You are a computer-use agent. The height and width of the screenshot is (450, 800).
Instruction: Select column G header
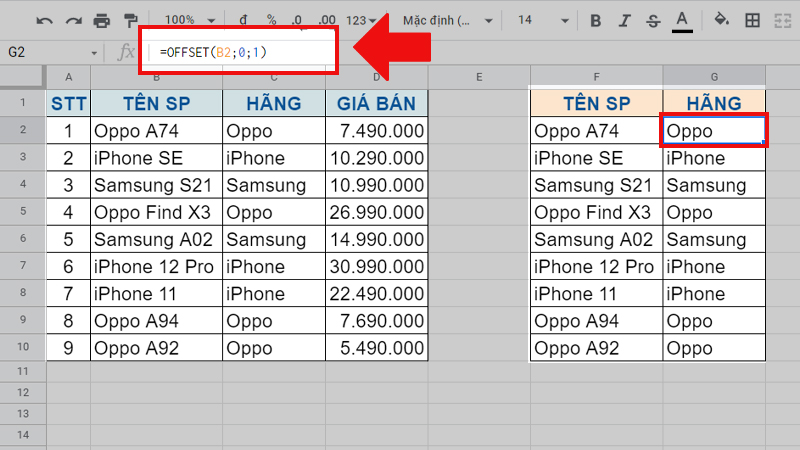click(x=714, y=77)
